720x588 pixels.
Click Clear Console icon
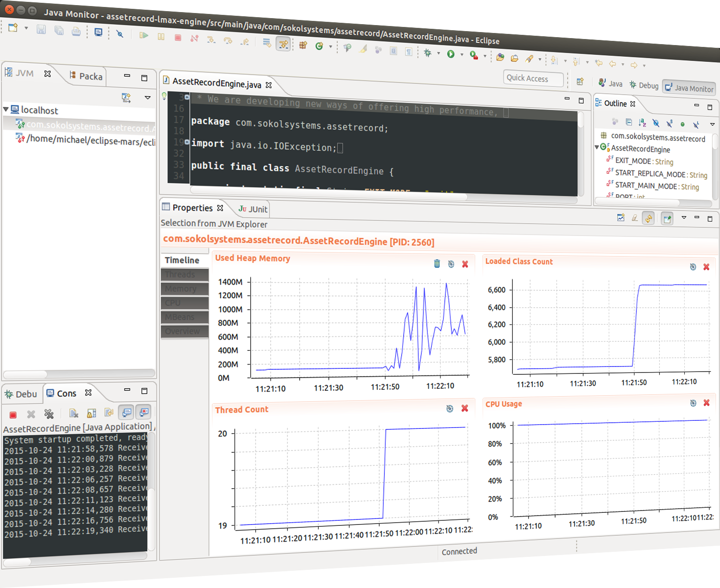(73, 413)
